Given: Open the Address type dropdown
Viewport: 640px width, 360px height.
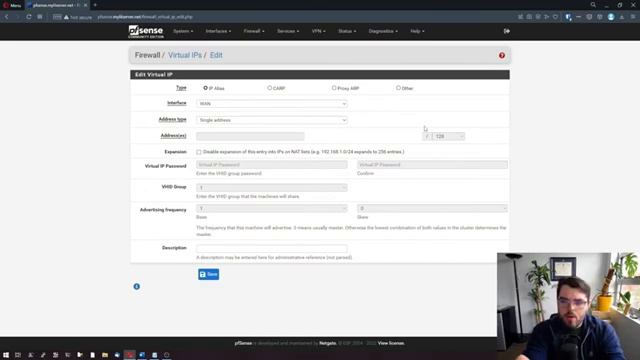Looking at the screenshot, I should [x=272, y=120].
